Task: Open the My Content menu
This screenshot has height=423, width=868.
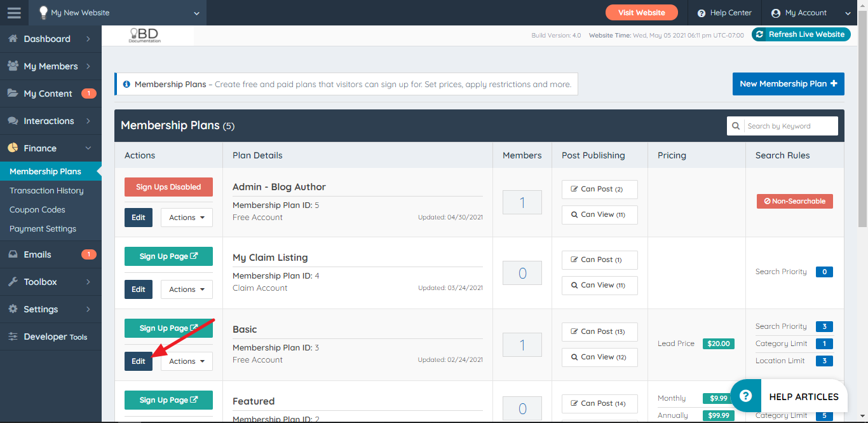Action: pyautogui.click(x=51, y=94)
